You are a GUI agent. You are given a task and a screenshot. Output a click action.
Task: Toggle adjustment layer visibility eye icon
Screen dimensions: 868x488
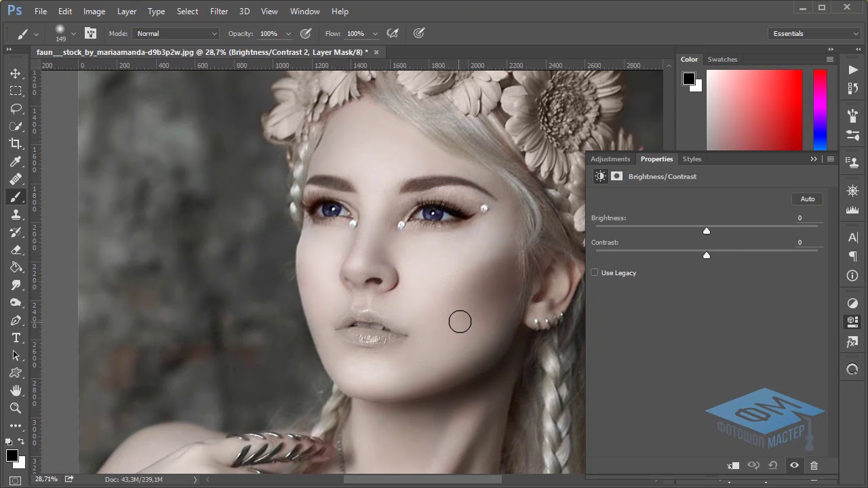coord(794,466)
